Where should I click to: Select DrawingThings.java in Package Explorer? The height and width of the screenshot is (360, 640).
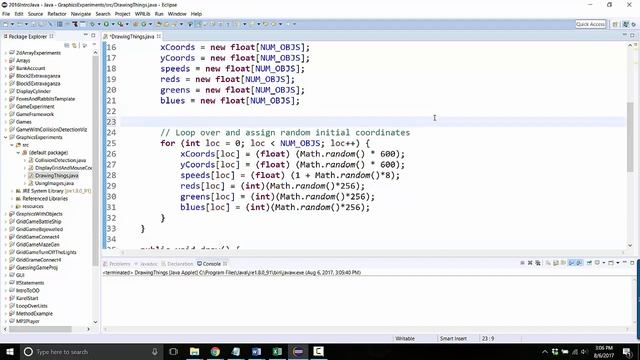pyautogui.click(x=56, y=176)
